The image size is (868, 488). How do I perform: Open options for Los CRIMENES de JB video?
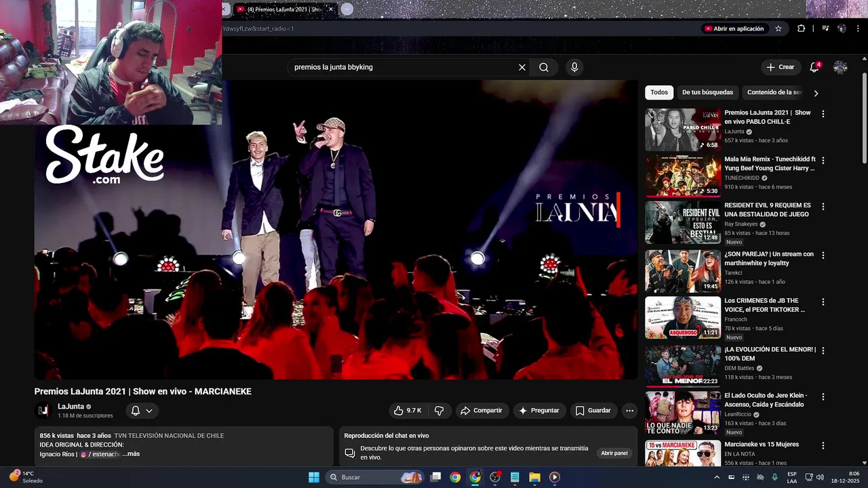(823, 302)
